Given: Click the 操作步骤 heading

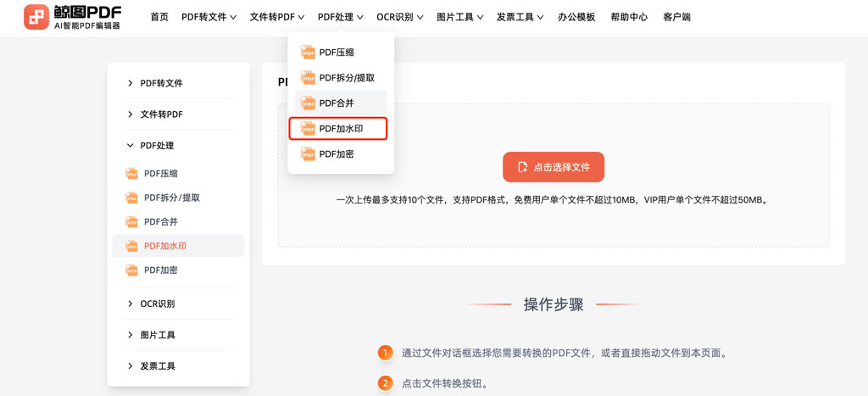Looking at the screenshot, I should [554, 304].
